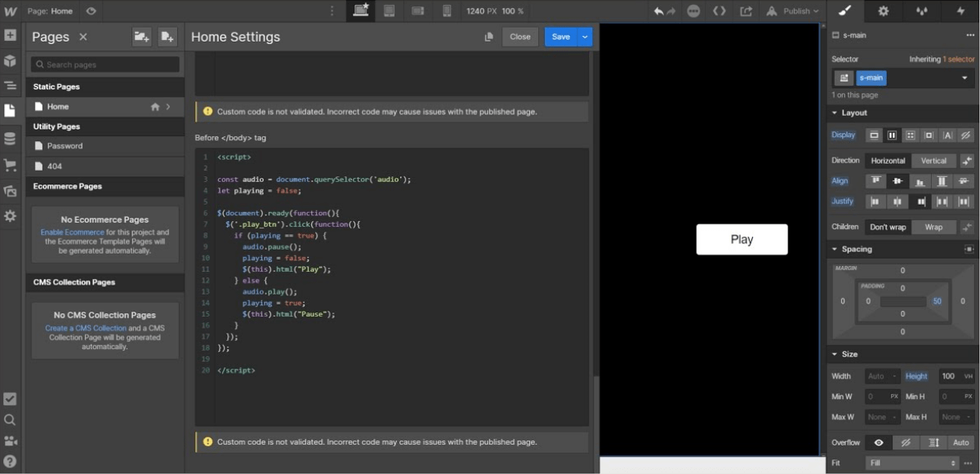Open the Page: Home menu
The width and height of the screenshot is (980, 474).
point(48,11)
